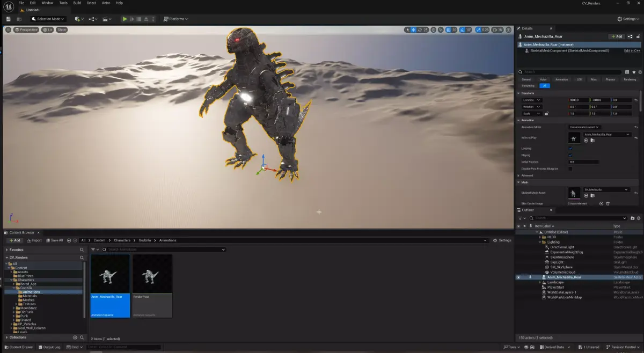Click the green Play button
This screenshot has height=353, width=644.
(125, 19)
